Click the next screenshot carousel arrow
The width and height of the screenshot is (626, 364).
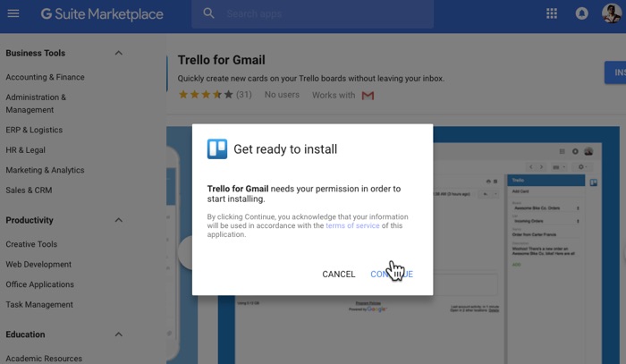click(x=623, y=252)
